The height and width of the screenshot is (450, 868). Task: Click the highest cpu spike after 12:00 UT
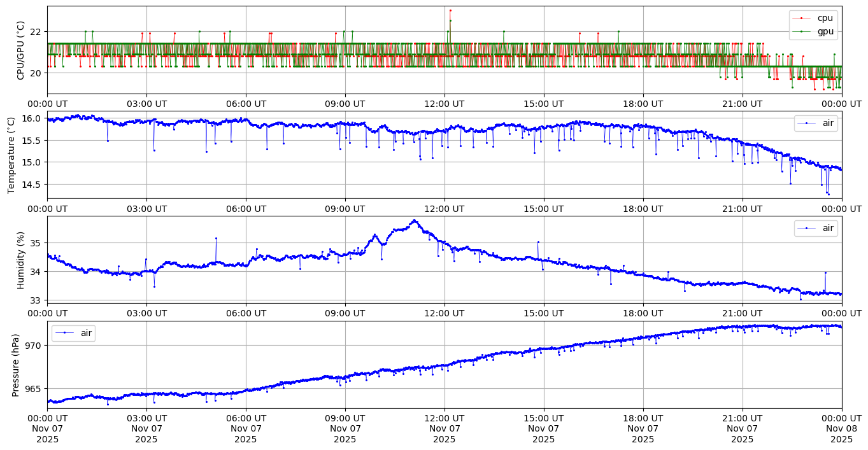(450, 10)
